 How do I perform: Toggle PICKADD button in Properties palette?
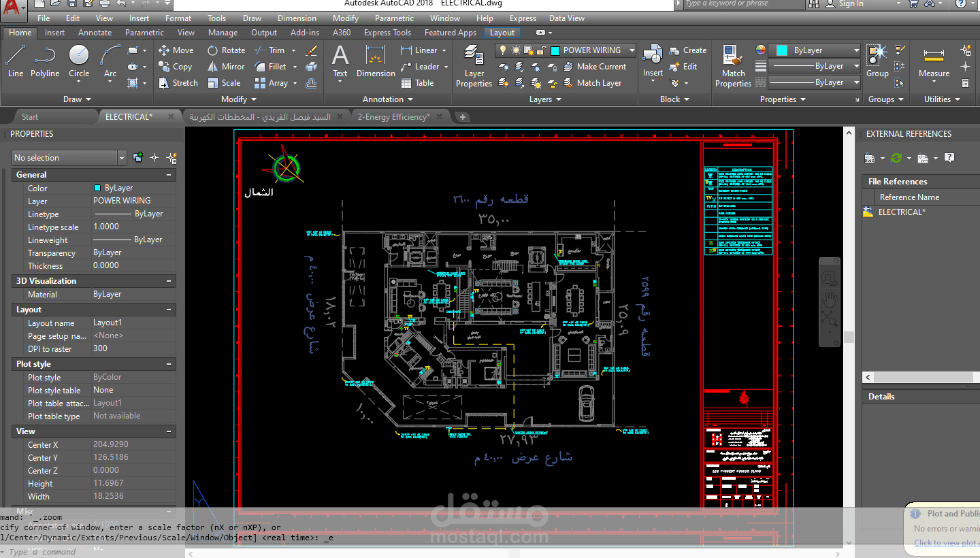click(x=138, y=158)
